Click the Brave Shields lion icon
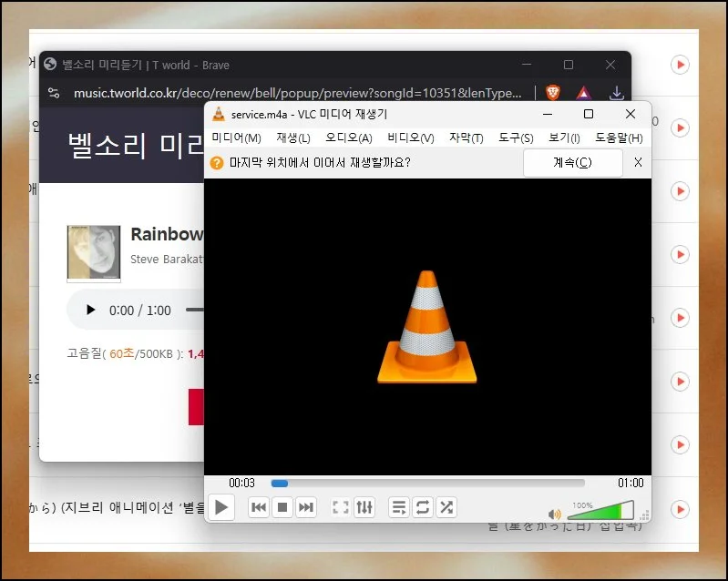728x581 pixels. click(x=553, y=92)
